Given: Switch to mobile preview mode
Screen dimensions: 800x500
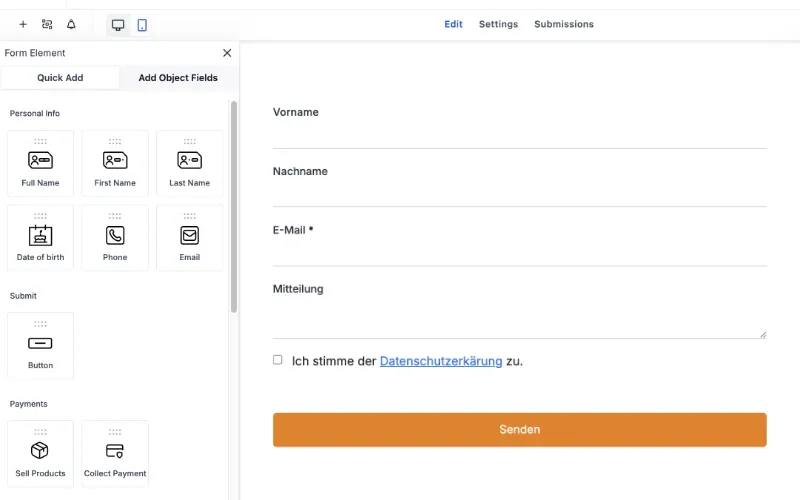Looking at the screenshot, I should point(142,25).
